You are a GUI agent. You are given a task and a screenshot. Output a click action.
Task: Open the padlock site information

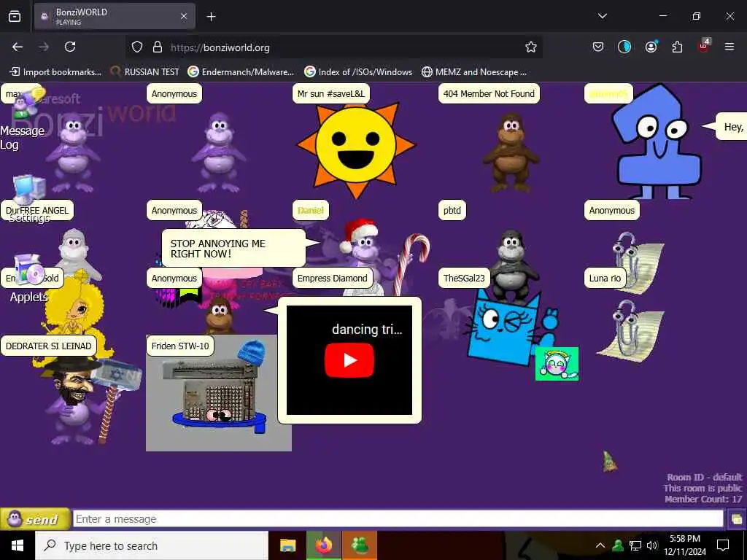coord(158,47)
